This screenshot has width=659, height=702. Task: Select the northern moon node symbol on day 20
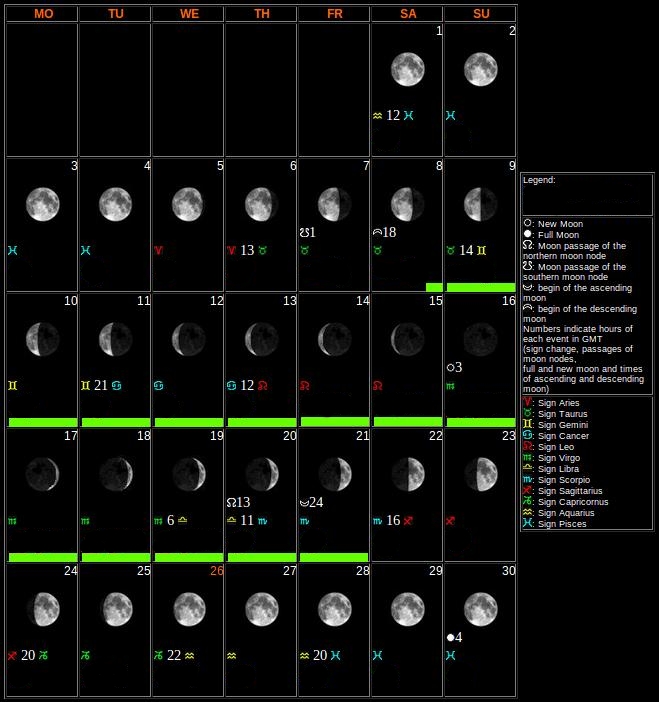point(233,502)
